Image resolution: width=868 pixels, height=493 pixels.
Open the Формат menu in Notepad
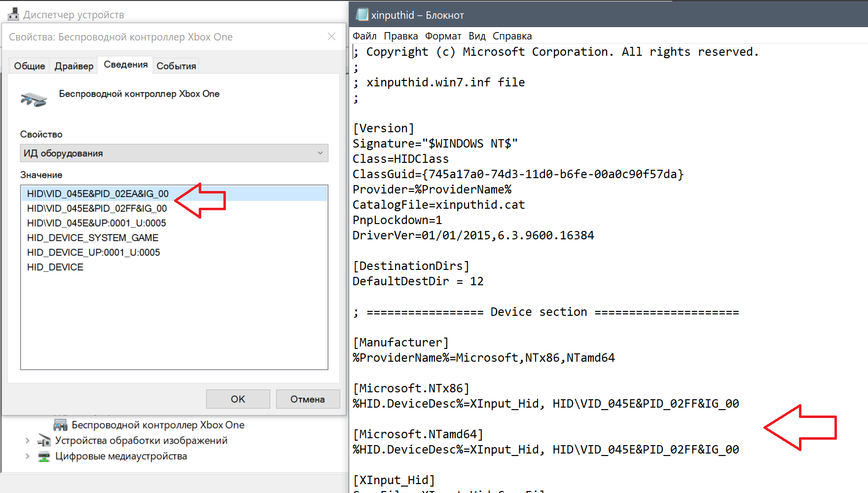443,36
